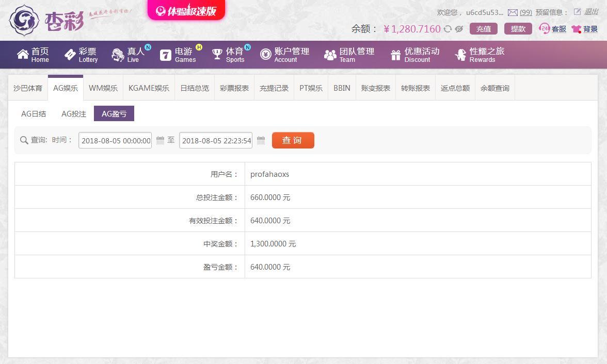Switch to 沙巴体育 tab
The width and height of the screenshot is (607, 364).
pos(28,88)
